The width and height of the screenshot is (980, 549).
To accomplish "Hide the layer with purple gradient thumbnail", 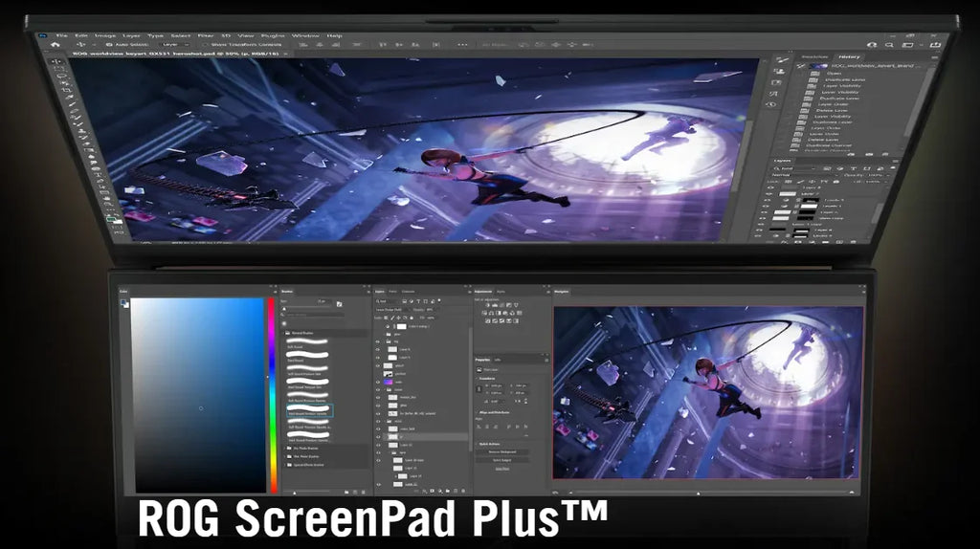I will [x=378, y=383].
